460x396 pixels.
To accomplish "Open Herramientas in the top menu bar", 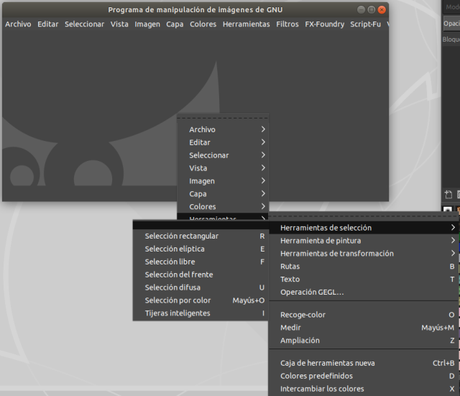I will [246, 24].
